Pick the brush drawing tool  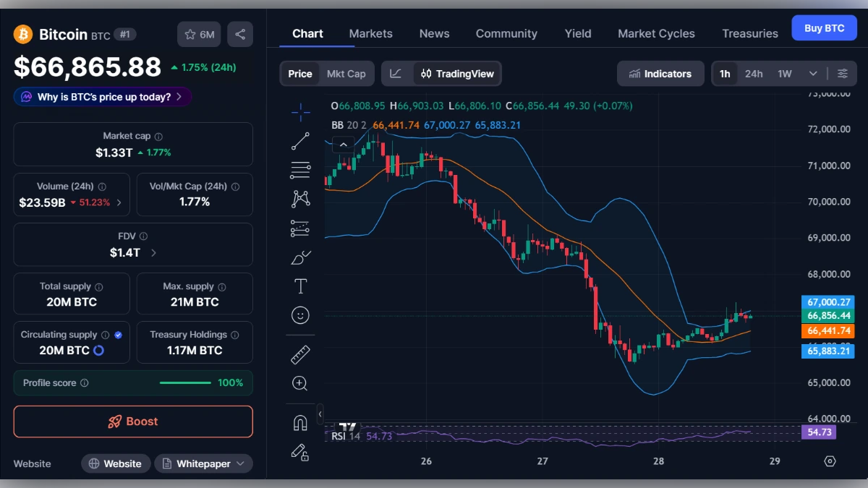tap(300, 257)
